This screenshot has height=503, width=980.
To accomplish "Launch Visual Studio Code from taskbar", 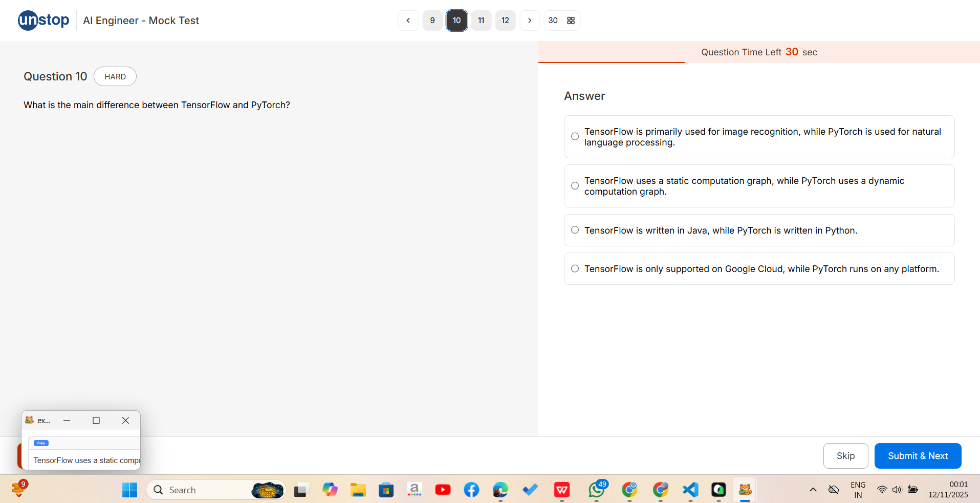I will 690,490.
